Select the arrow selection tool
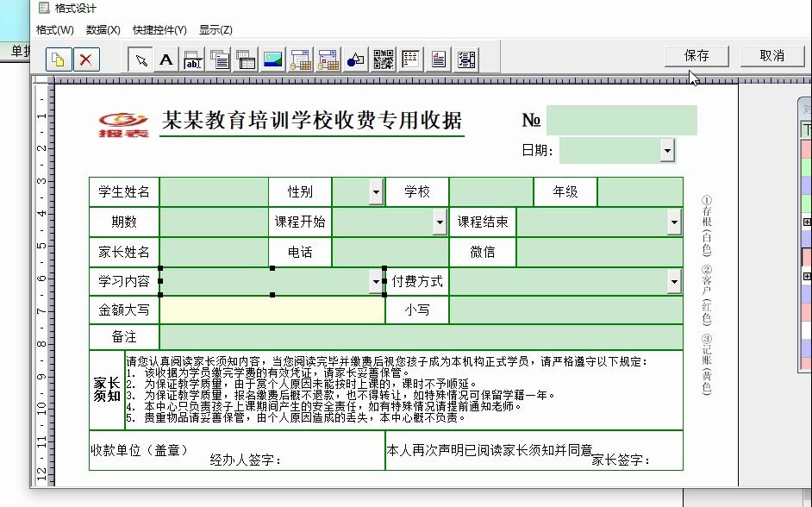Screen dimensions: 812x507 tap(140, 59)
